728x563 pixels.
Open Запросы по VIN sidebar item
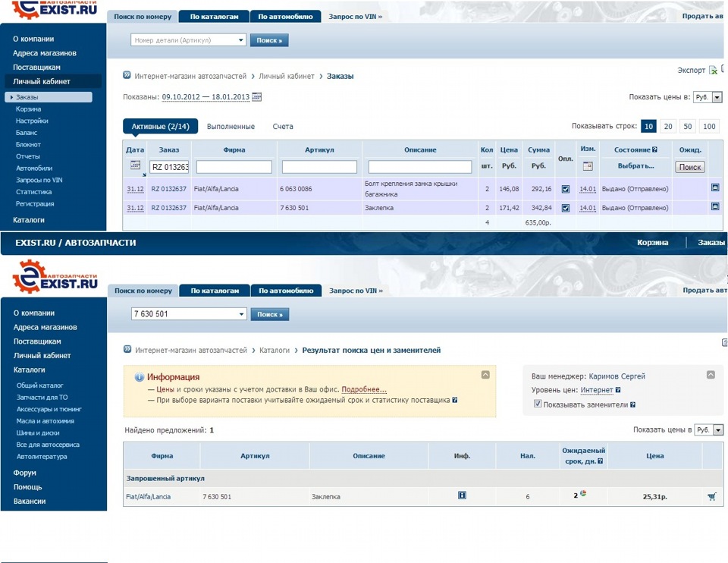pos(39,180)
